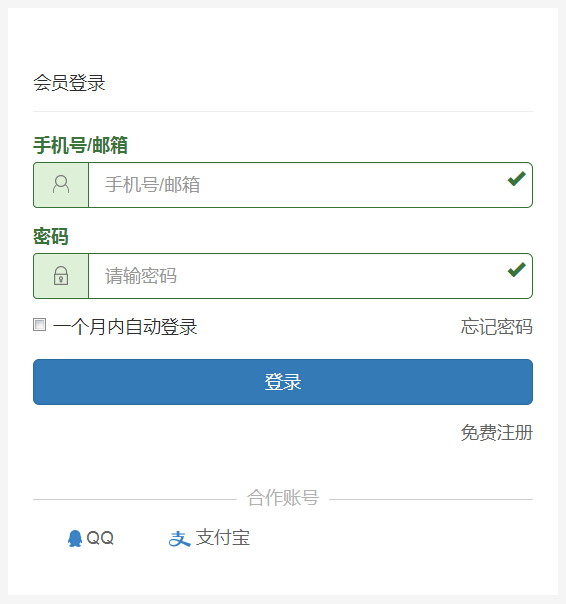This screenshot has width=566, height=604.
Task: Click the blue Alipay logo icon
Action: 179,539
